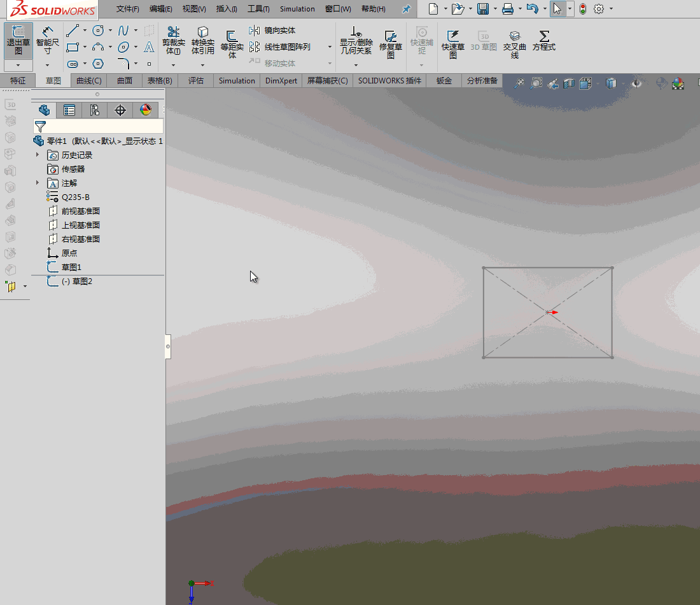
Task: Switch to the SOLIDWORKS 插件 tab
Action: point(389,80)
